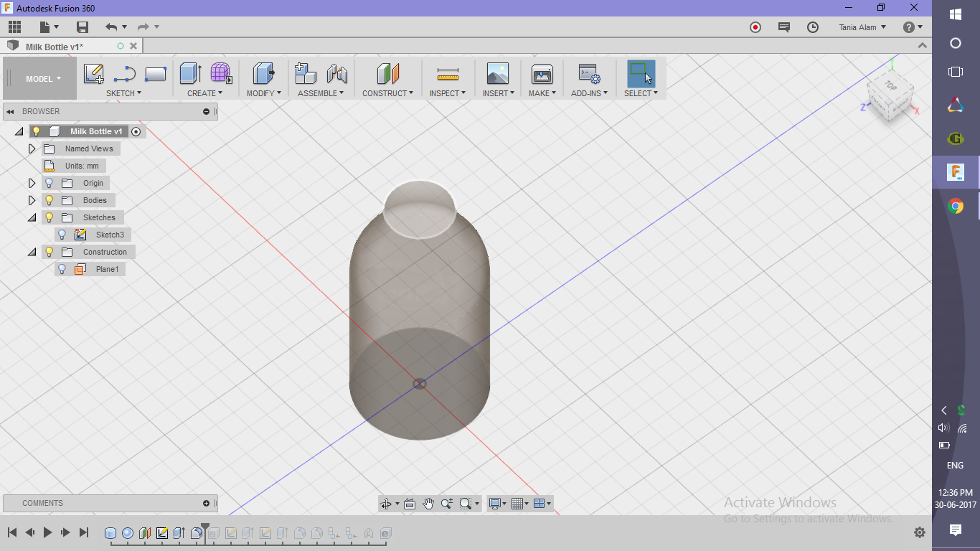The width and height of the screenshot is (980, 551).
Task: Show Plane1 using its light bulb
Action: [x=62, y=269]
